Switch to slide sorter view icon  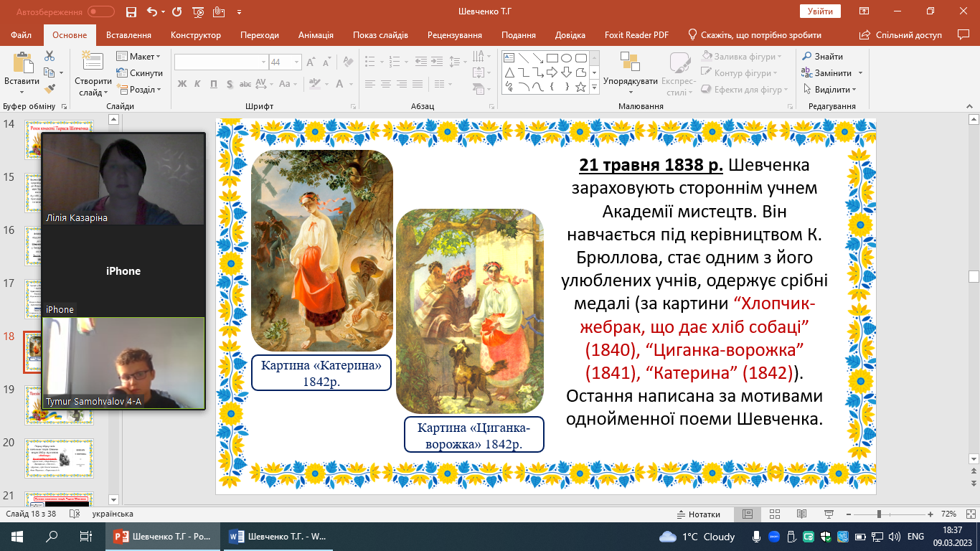(774, 514)
